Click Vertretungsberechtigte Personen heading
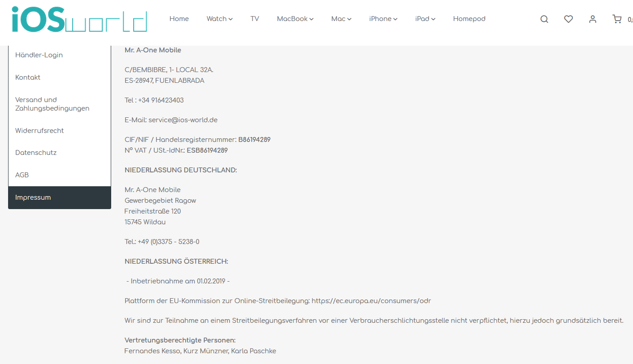Viewport: 633px width, 364px height. pyautogui.click(x=180, y=340)
